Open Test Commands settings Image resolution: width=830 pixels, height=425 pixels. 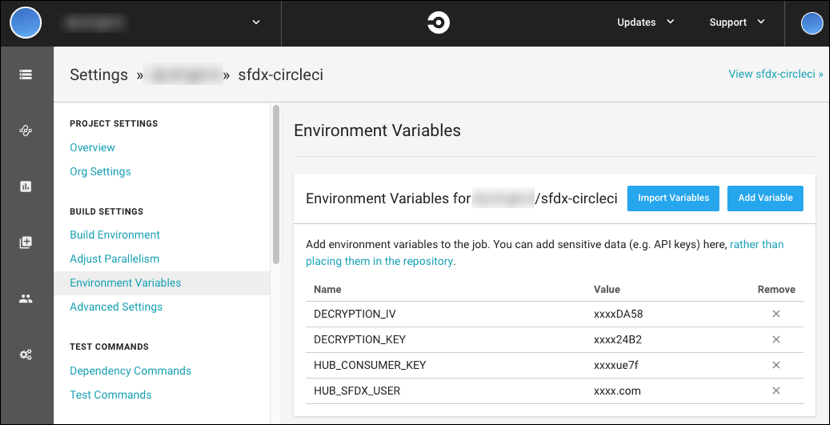click(x=111, y=395)
